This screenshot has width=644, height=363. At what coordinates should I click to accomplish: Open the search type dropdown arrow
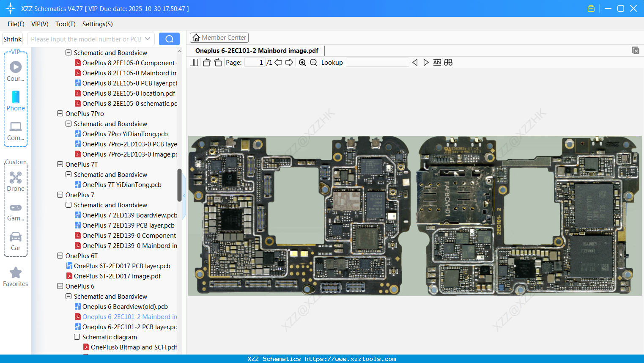[x=147, y=38]
